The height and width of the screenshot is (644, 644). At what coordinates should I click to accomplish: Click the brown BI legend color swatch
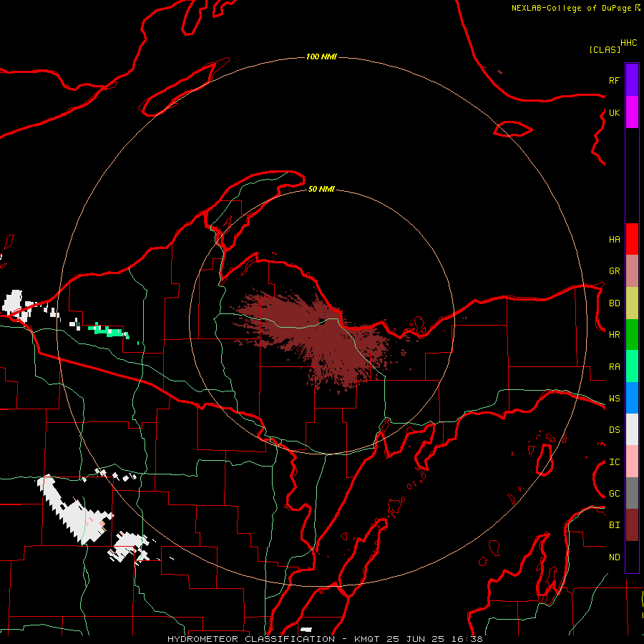(x=632, y=525)
